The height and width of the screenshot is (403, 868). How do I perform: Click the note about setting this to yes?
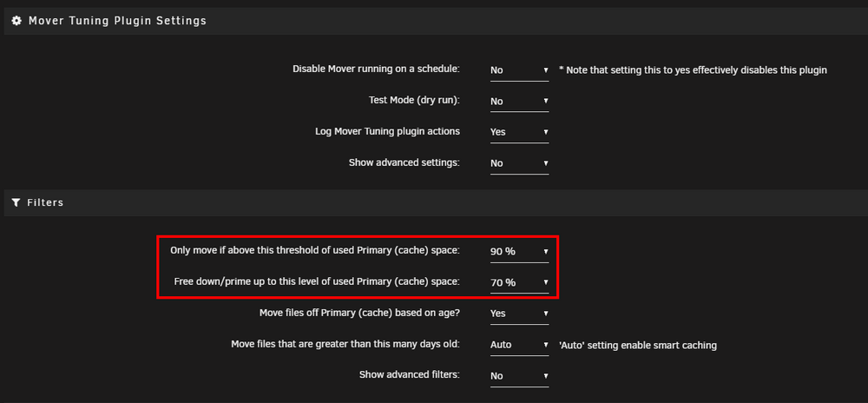[693, 69]
